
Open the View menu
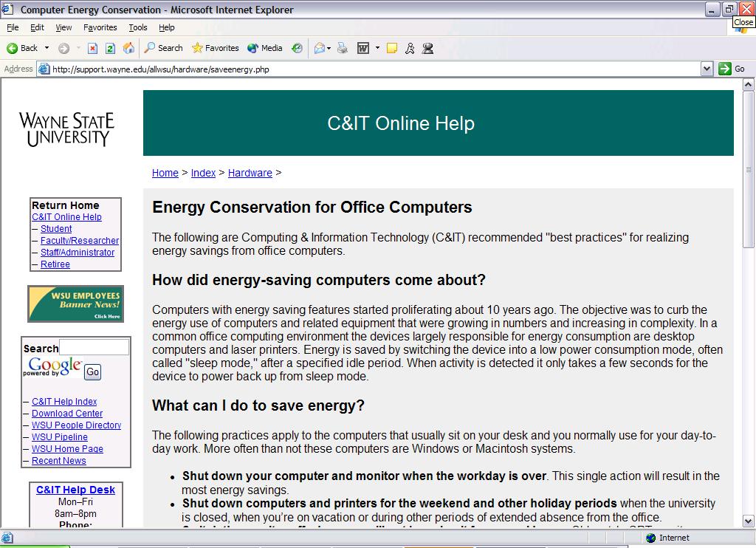click(x=64, y=27)
